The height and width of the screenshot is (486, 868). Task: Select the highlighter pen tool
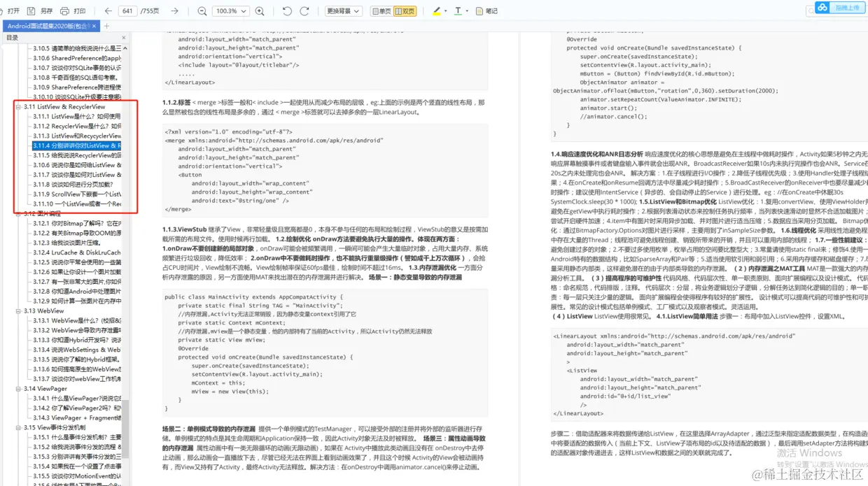[436, 11]
